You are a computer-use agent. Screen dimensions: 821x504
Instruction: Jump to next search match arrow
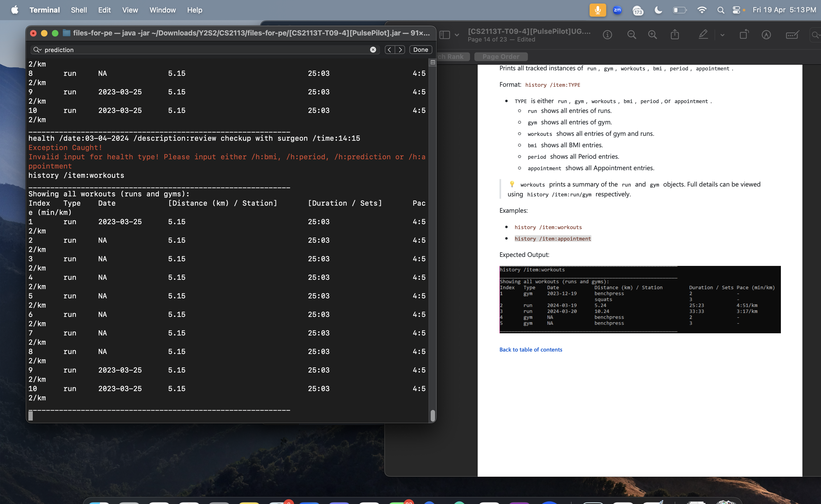point(400,50)
